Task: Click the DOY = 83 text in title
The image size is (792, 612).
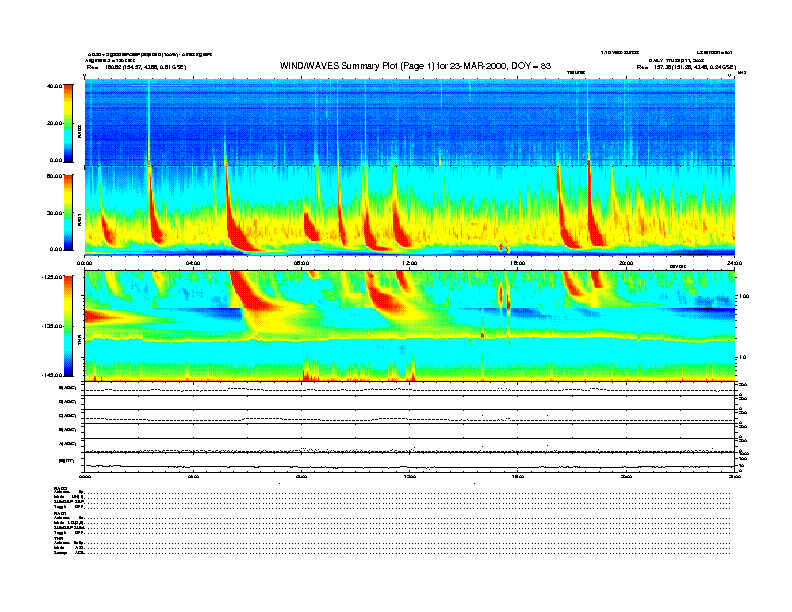Action: pos(531,66)
